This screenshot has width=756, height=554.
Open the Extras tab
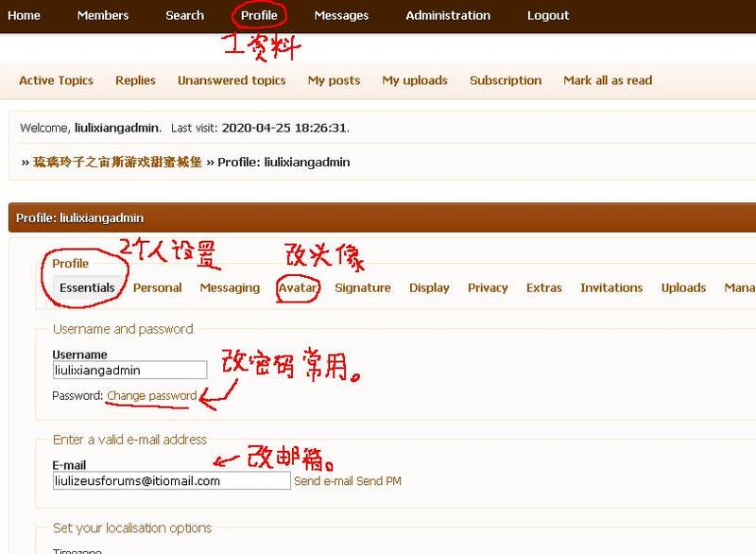pos(544,287)
